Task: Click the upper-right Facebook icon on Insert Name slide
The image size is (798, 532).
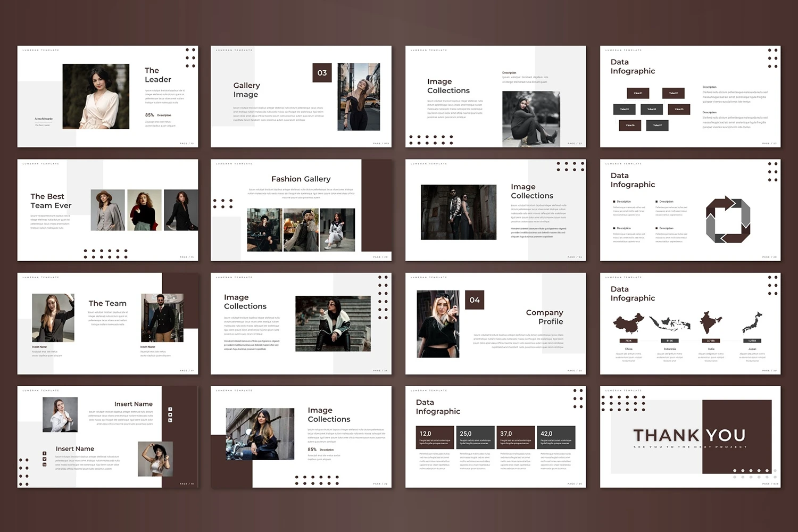Action: pos(170,409)
